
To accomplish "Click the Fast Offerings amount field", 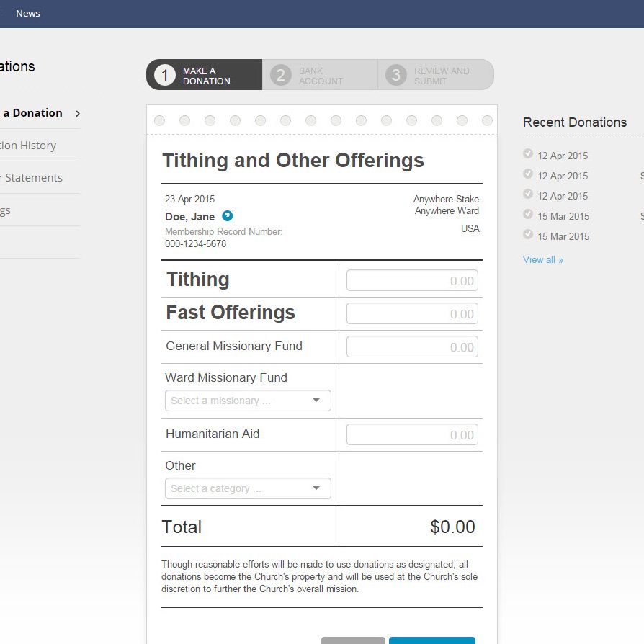I will point(412,314).
